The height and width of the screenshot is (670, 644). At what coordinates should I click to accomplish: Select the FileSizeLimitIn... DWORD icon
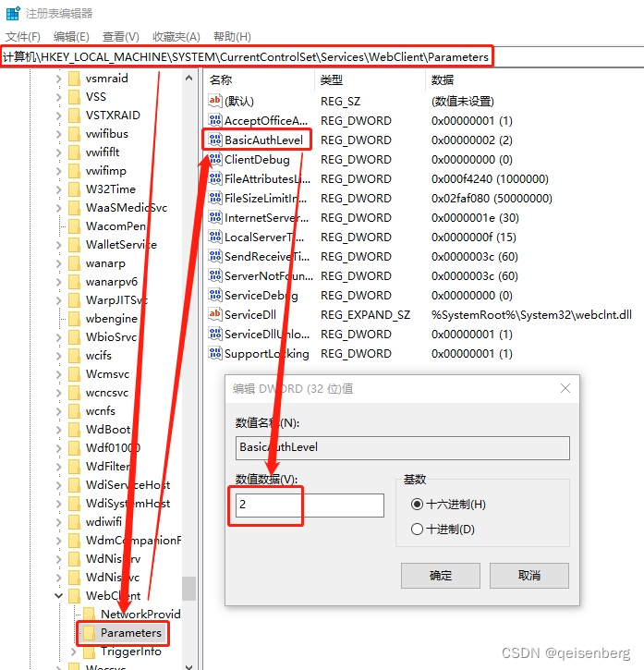tap(215, 198)
